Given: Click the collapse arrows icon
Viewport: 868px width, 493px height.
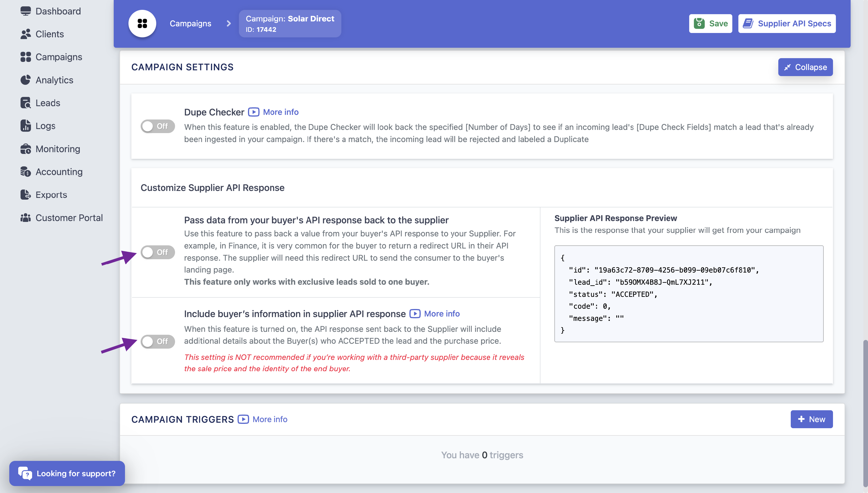Looking at the screenshot, I should click(x=788, y=67).
